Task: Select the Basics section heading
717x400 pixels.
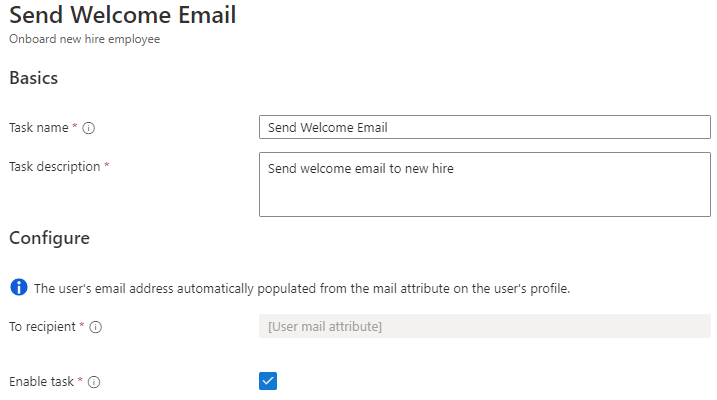Action: (x=33, y=78)
